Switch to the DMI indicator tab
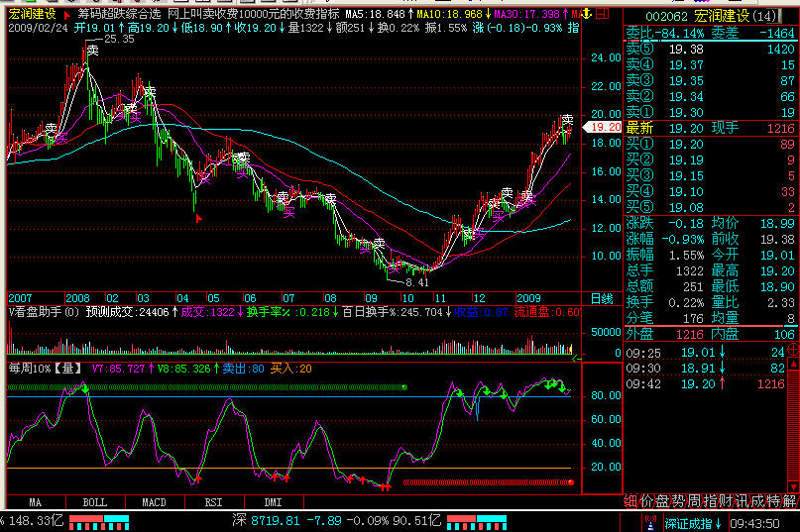Viewport: 800px width, 532px height. [x=273, y=502]
